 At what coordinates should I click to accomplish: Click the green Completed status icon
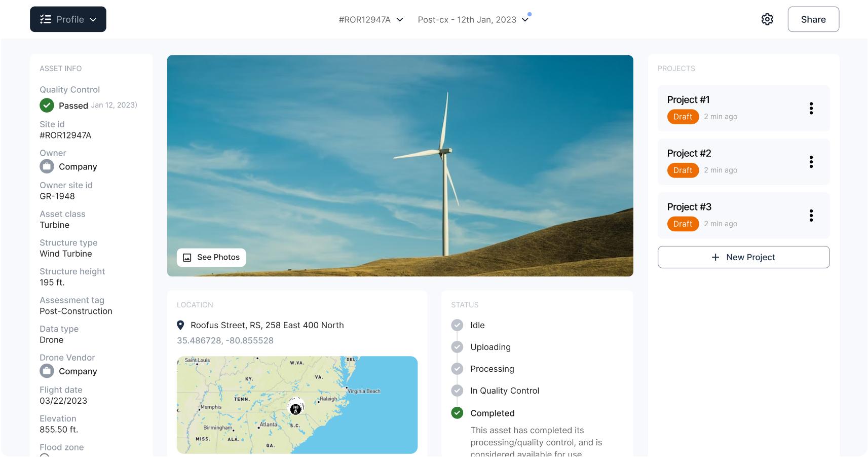point(457,413)
